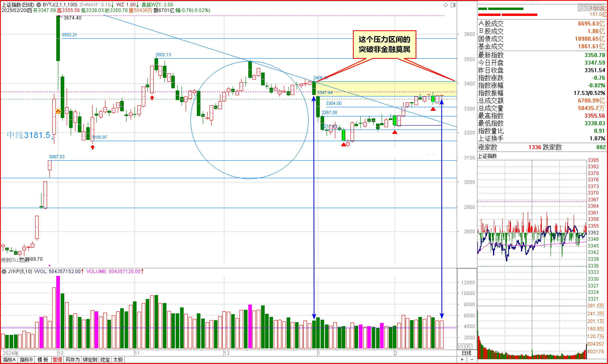Click the red sell-volume bar at top right
This screenshot has width=608, height=364.
point(508,15)
